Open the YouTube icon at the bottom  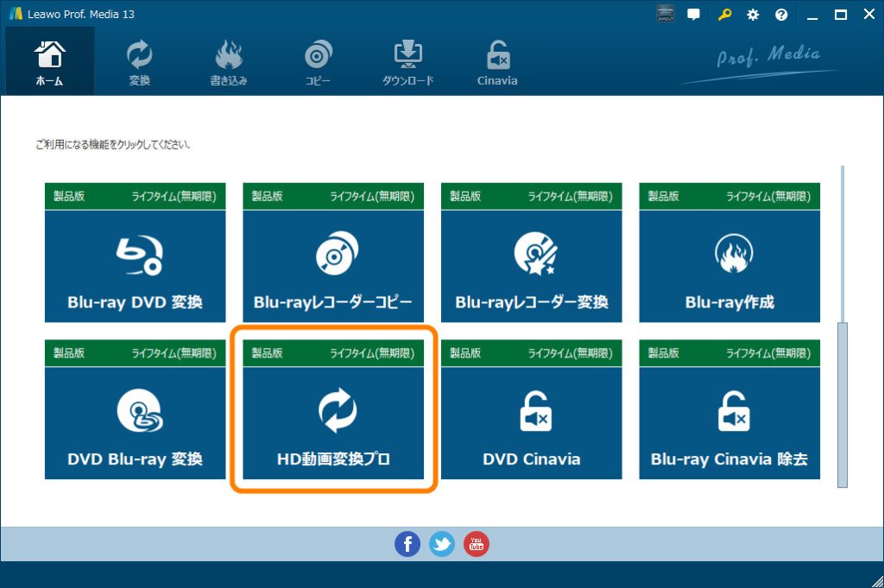[x=476, y=544]
